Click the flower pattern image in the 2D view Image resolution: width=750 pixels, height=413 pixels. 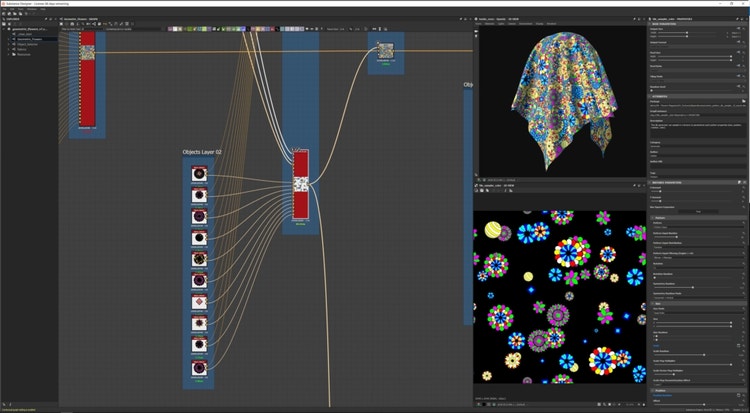558,296
